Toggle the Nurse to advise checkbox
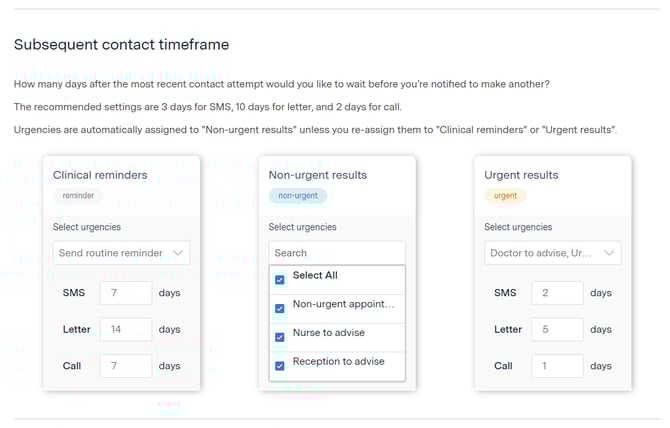670x428 pixels. pos(280,336)
